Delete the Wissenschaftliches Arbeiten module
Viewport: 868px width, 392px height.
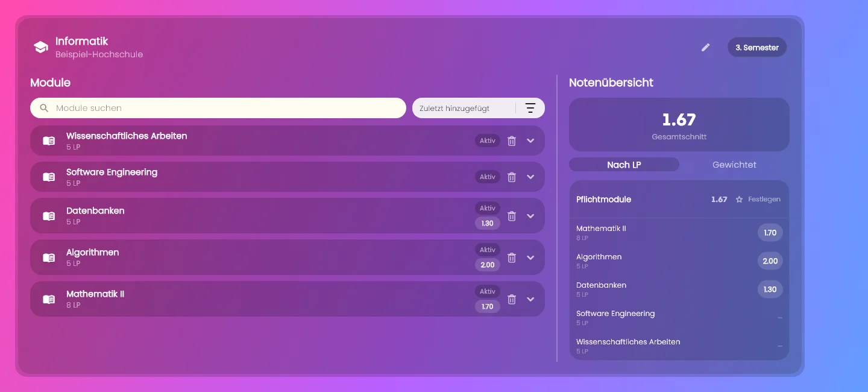(512, 141)
